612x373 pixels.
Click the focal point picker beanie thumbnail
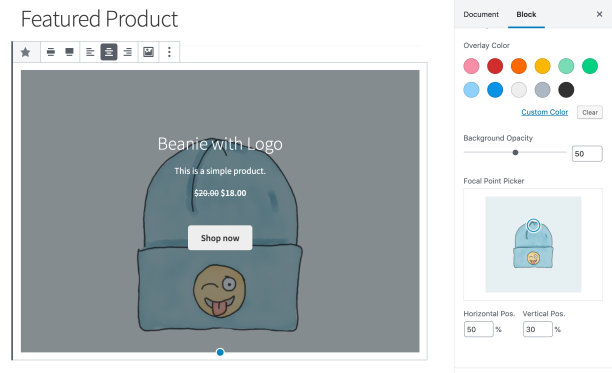point(533,245)
